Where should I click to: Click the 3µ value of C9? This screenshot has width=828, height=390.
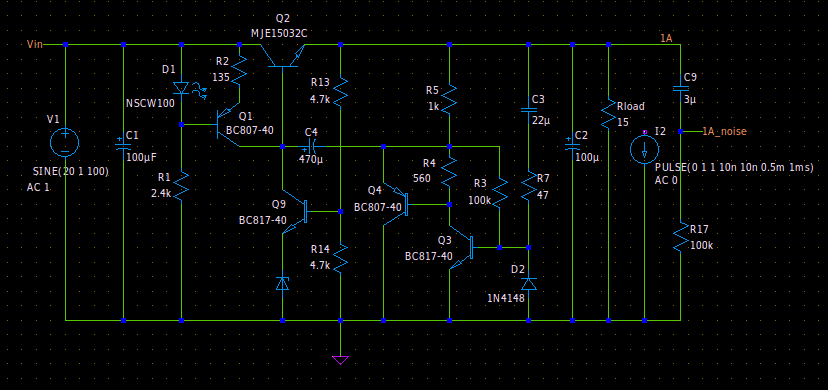coord(689,100)
